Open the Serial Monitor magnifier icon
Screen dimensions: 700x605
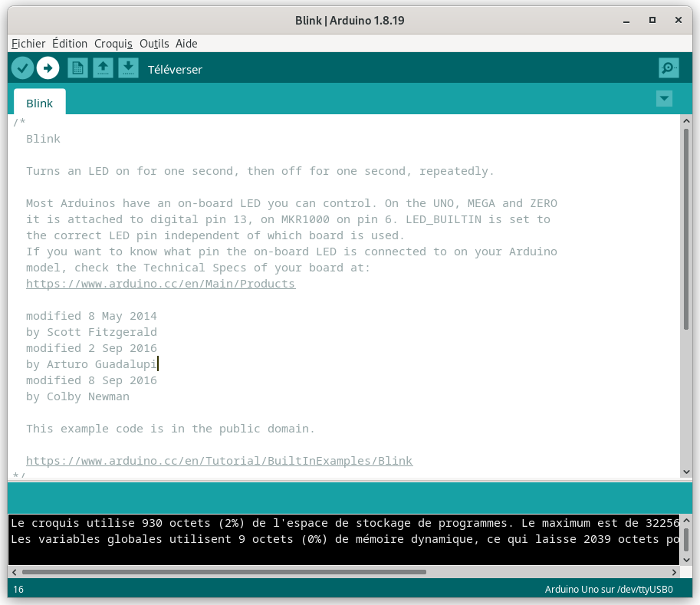[x=669, y=68]
